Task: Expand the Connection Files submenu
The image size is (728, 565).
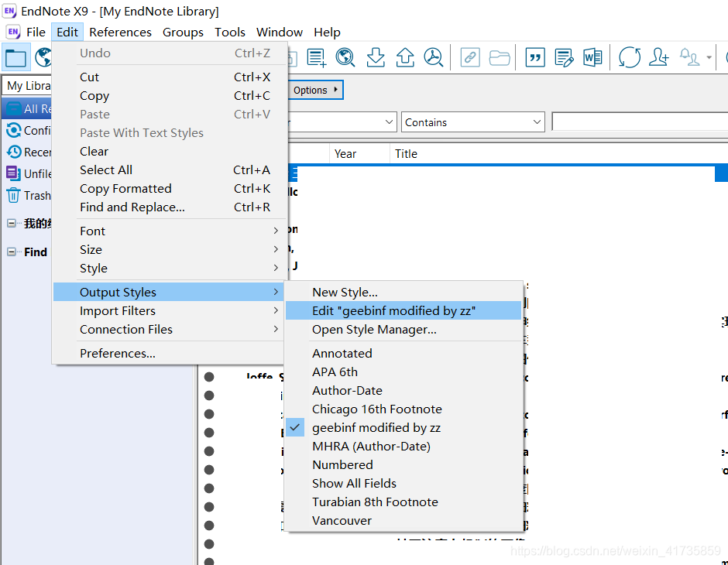Action: [169, 330]
